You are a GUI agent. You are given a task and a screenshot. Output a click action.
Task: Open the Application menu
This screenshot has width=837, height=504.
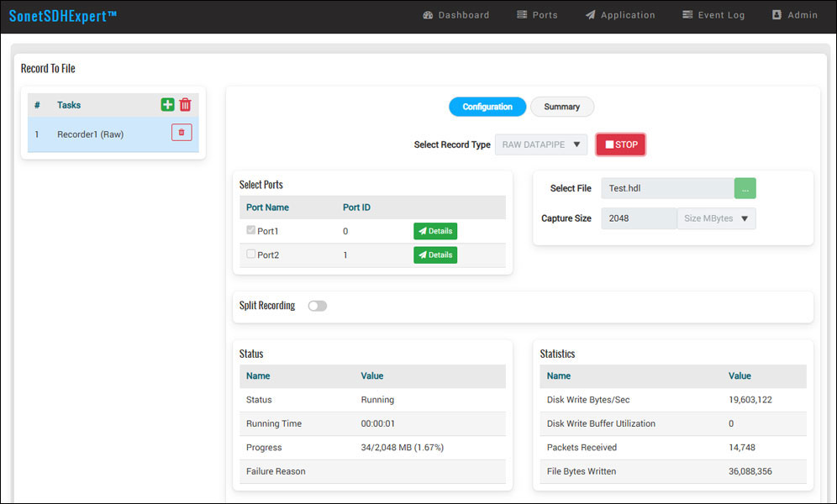tap(620, 15)
